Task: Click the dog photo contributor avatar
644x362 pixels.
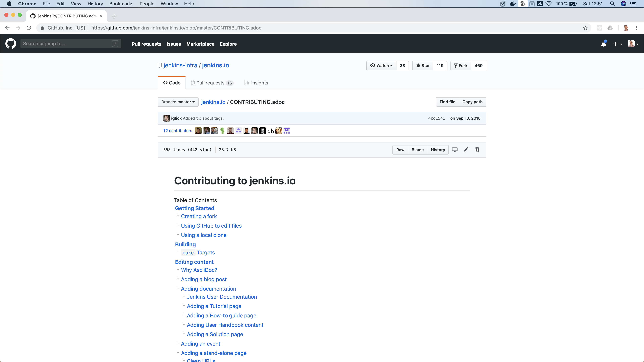Action: (x=279, y=131)
